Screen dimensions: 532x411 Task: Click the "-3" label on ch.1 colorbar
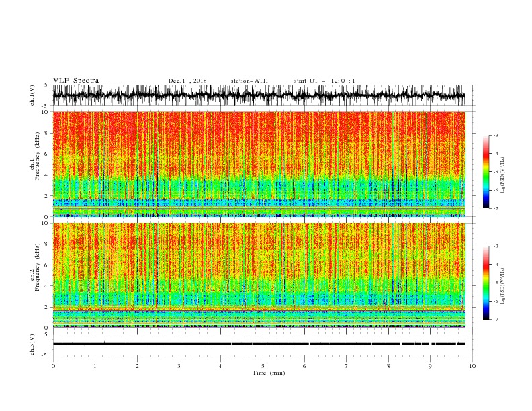(495, 135)
